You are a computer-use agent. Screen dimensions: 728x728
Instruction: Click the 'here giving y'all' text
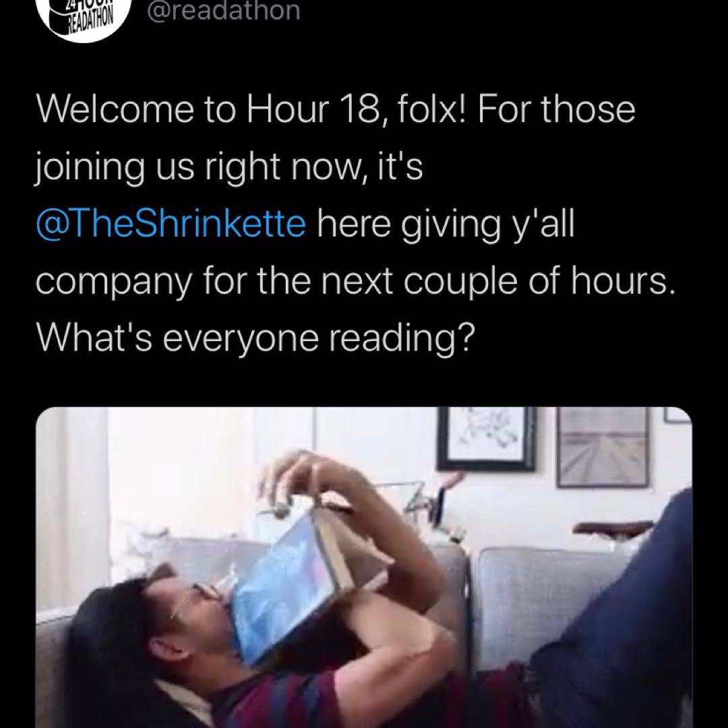coord(446,224)
